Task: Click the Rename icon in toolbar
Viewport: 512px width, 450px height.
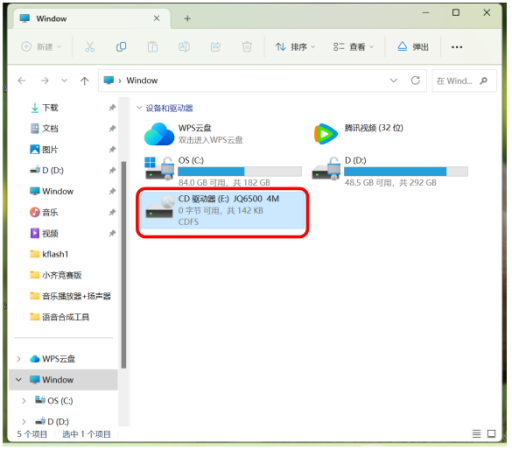Action: (x=184, y=47)
